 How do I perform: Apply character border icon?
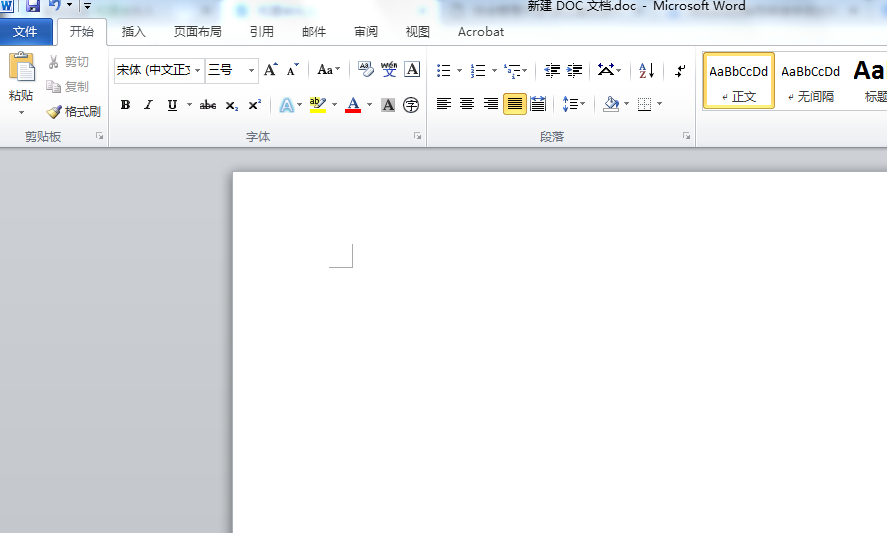(412, 70)
